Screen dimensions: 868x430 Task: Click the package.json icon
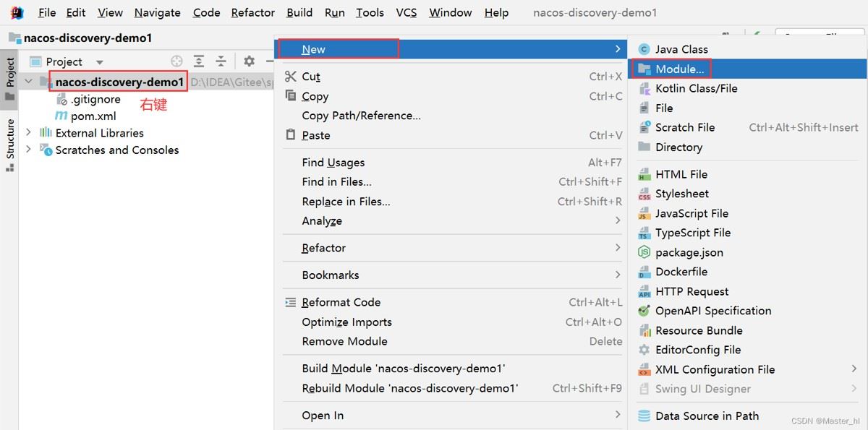[x=644, y=252]
